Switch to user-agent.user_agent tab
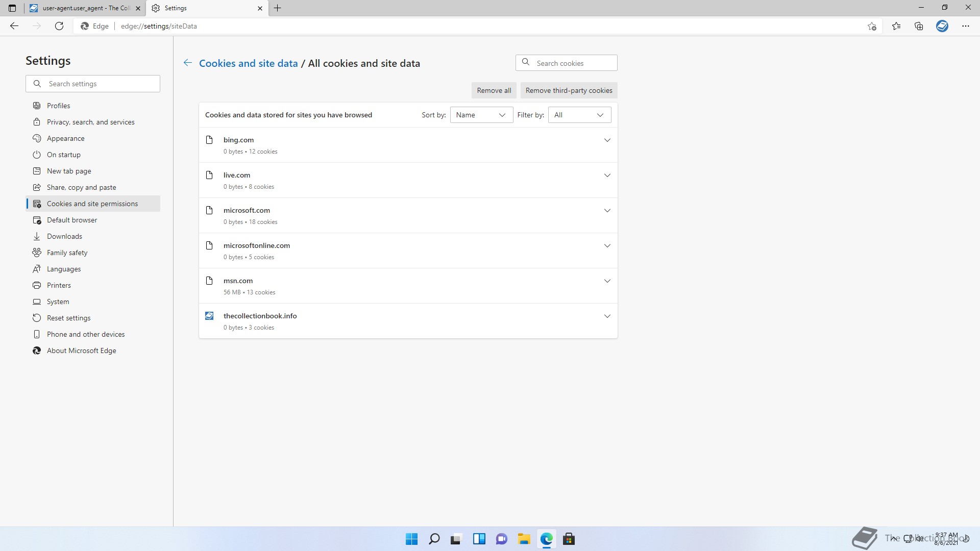This screenshot has height=551, width=980. pos(85,8)
